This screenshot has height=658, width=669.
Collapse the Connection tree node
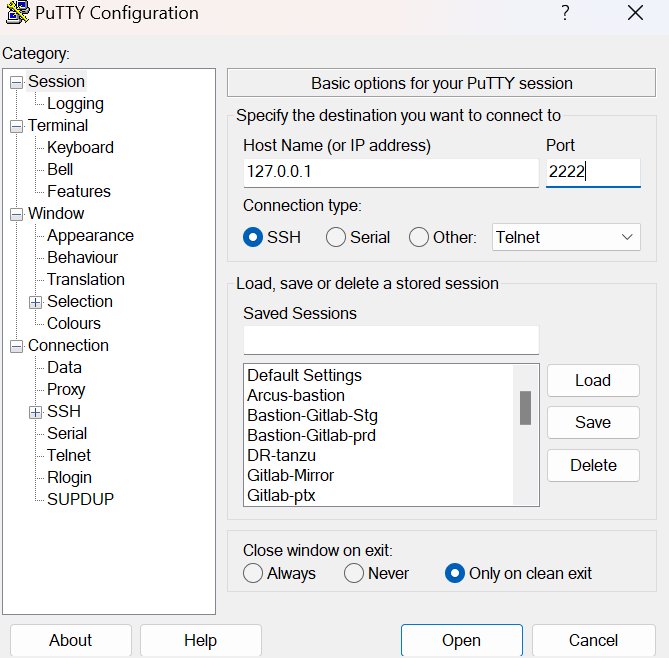[16, 346]
